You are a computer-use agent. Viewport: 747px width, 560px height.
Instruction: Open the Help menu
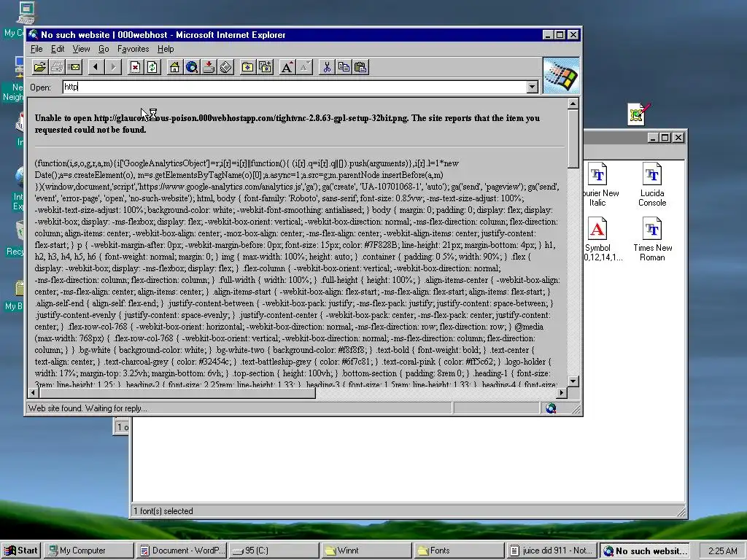tap(166, 49)
